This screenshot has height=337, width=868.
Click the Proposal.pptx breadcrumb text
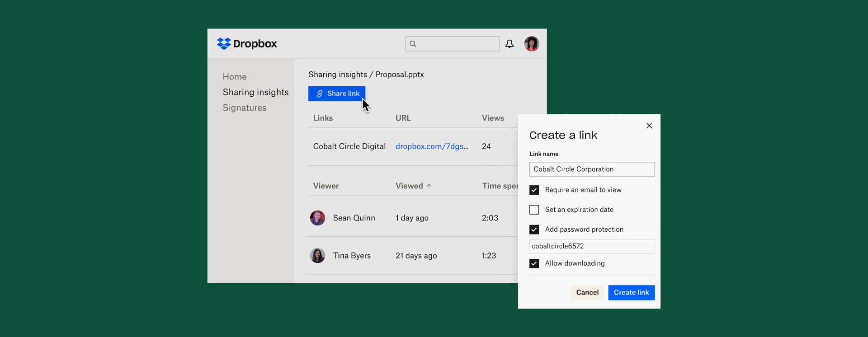[x=400, y=75]
